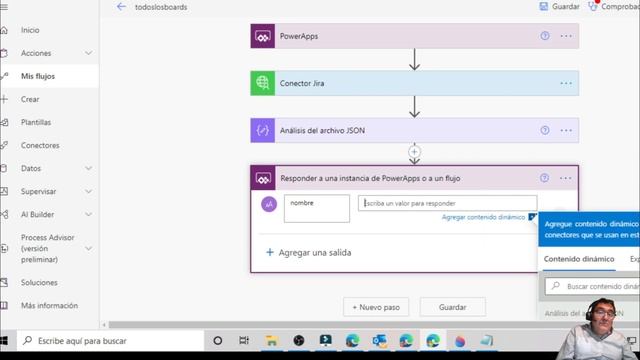This screenshot has width=640, height=360.
Task: Click the Conector Jira step header
Action: point(414,83)
